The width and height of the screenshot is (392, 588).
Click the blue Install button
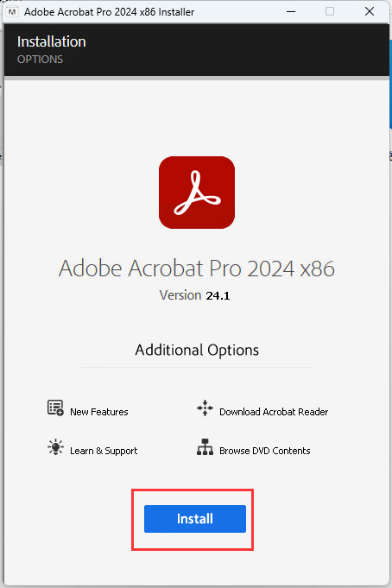tap(194, 519)
